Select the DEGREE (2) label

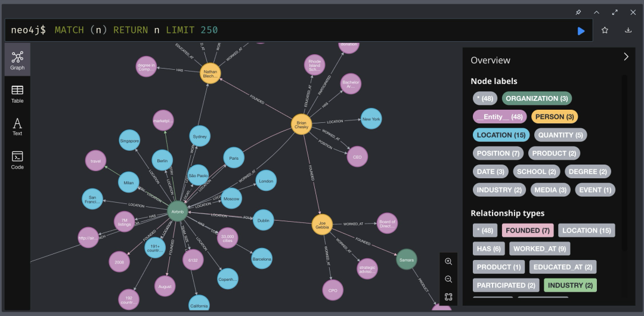588,171
